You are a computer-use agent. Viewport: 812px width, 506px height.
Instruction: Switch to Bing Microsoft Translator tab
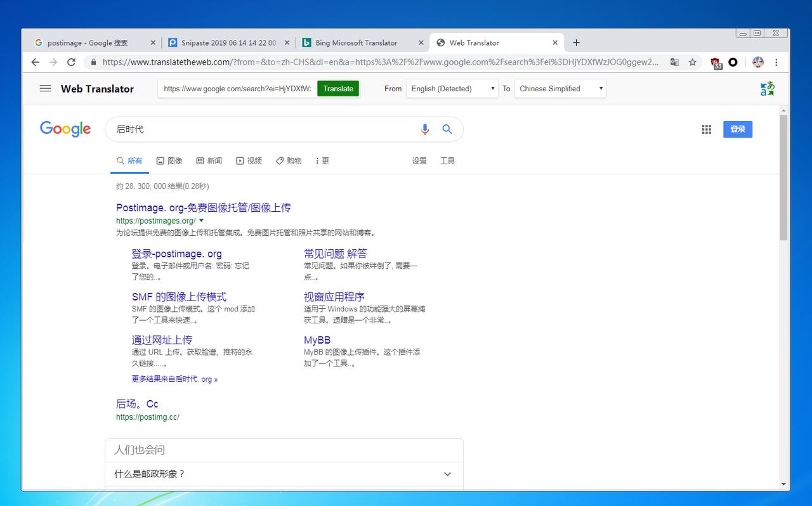pyautogui.click(x=363, y=43)
